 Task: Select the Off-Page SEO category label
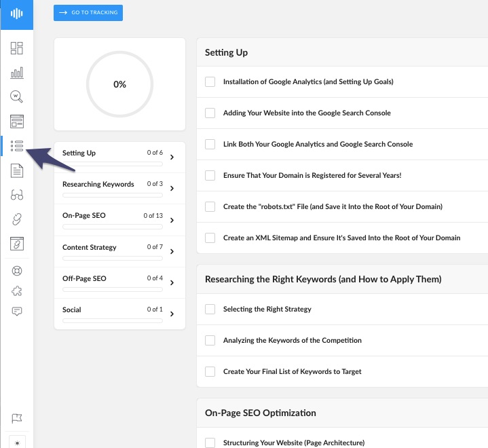(x=84, y=278)
